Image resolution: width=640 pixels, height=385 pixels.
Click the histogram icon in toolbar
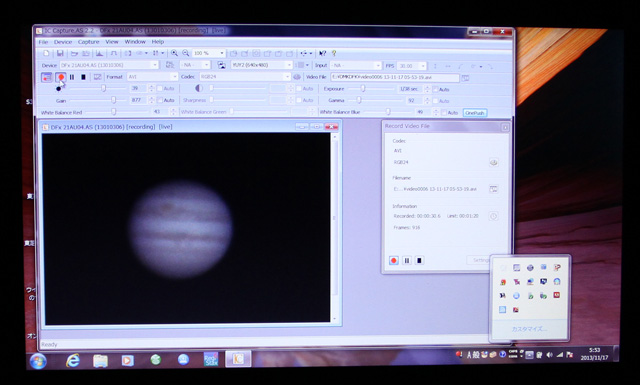99,53
